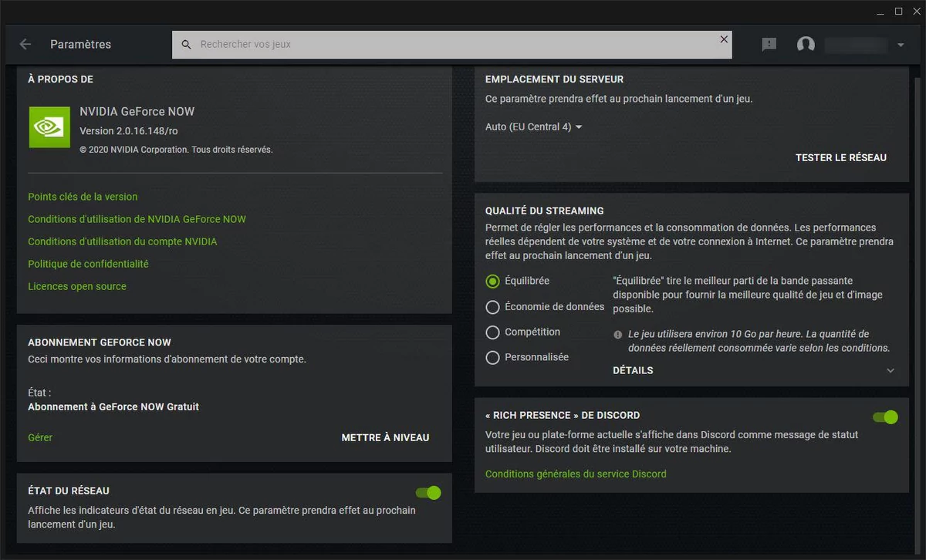The image size is (926, 560).
Task: Click Abonnement à GeForce NOW Gratuit text
Action: pyautogui.click(x=113, y=407)
